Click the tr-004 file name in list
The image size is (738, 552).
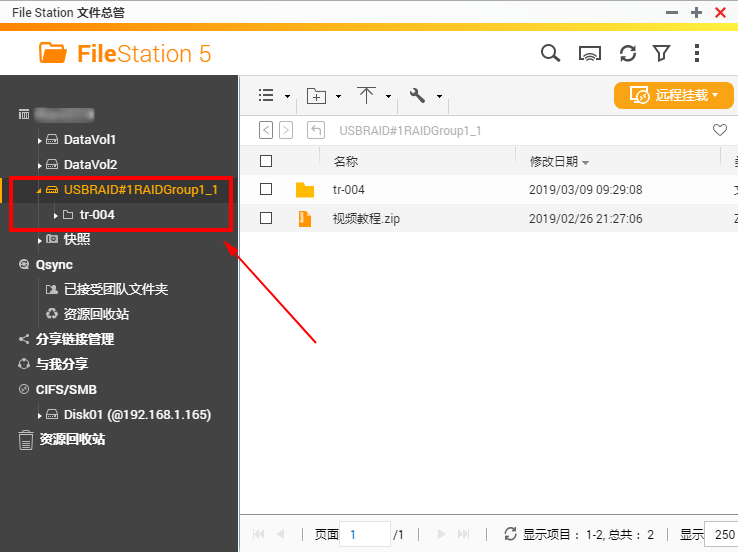pyautogui.click(x=349, y=190)
